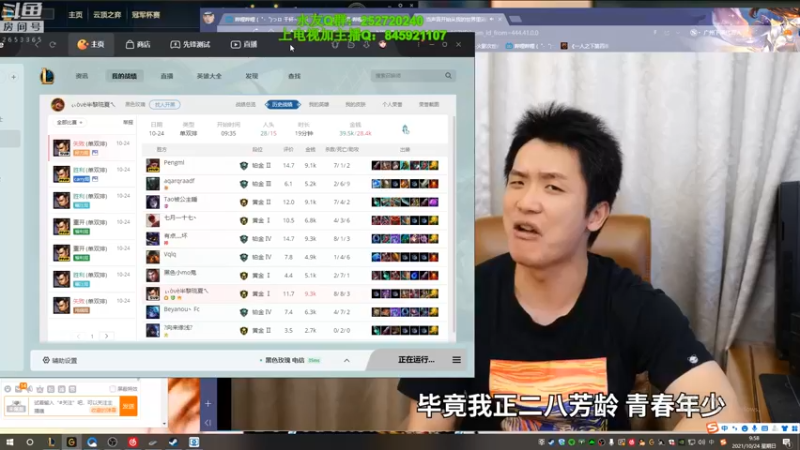Open League of Legends taskbar icon
This screenshot has height=450, width=800.
point(51,442)
